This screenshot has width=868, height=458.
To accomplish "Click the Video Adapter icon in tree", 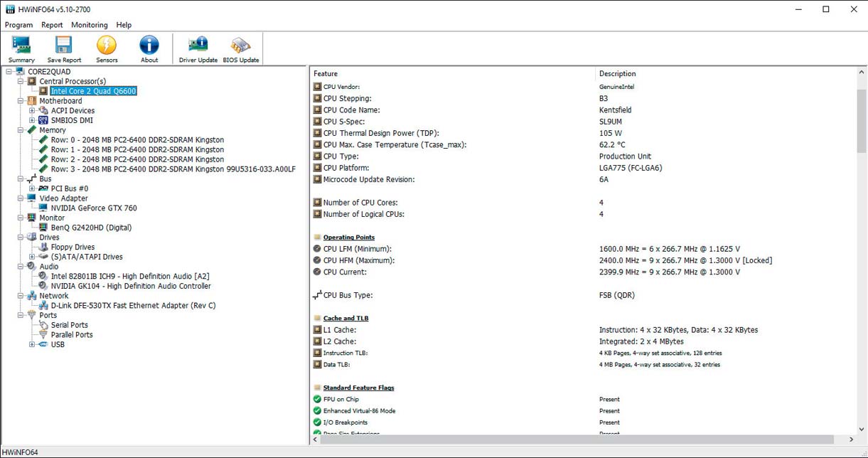I will 32,198.
